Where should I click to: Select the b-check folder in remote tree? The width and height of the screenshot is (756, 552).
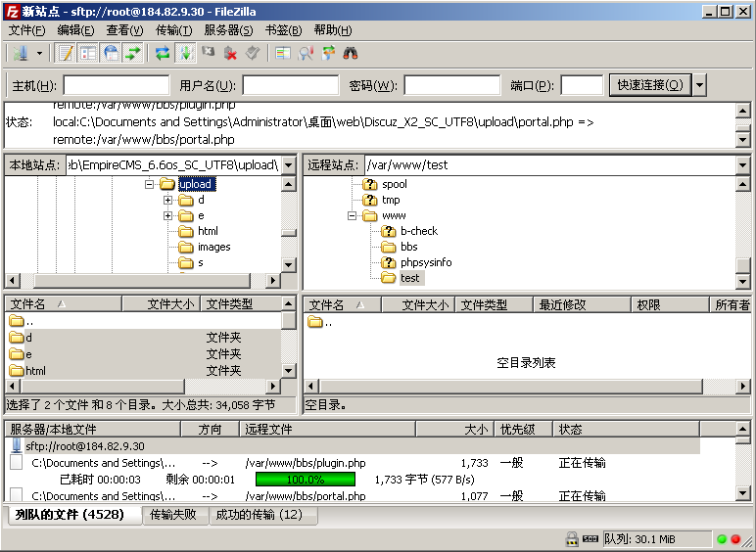click(x=419, y=231)
